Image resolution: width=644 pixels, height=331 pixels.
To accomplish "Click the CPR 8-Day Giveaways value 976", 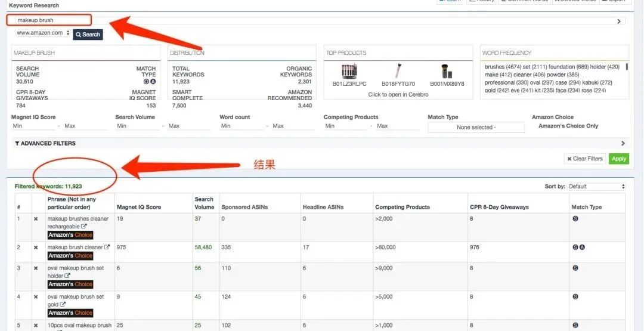I will (x=475, y=248).
